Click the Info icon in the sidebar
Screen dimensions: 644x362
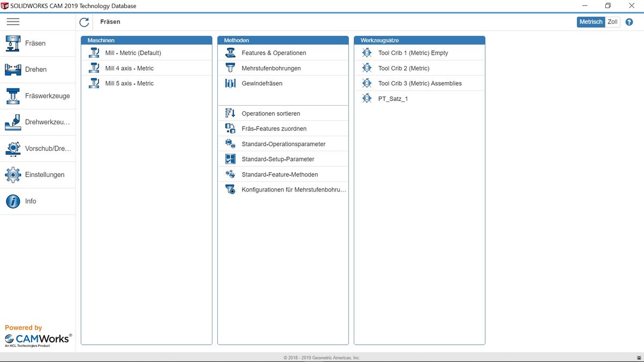(x=13, y=201)
